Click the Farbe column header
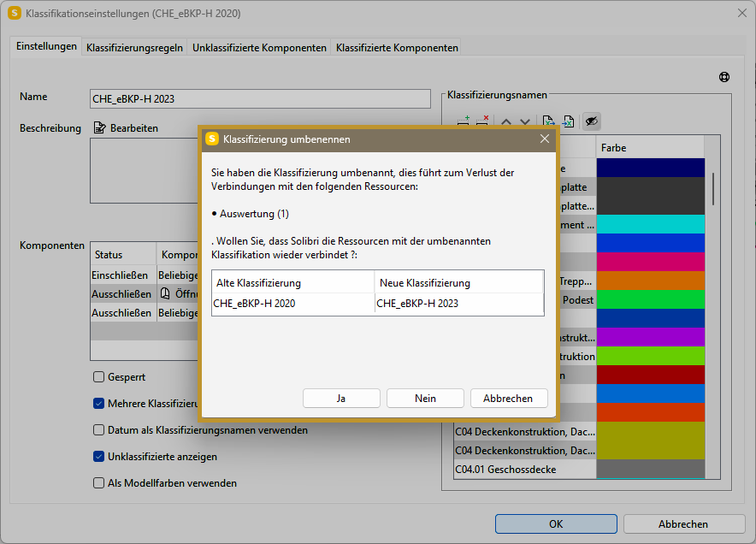 click(x=651, y=148)
